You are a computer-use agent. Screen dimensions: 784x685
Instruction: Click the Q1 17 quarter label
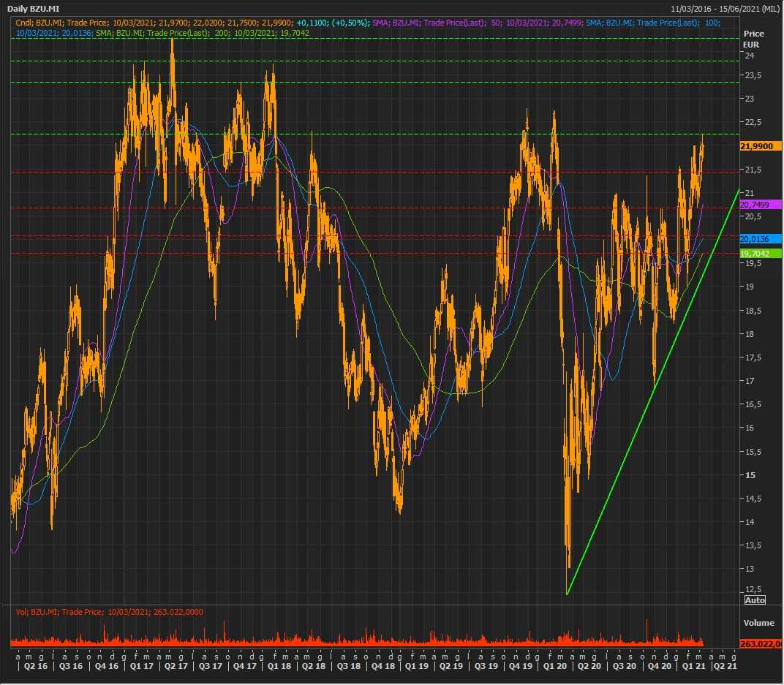pos(141,666)
